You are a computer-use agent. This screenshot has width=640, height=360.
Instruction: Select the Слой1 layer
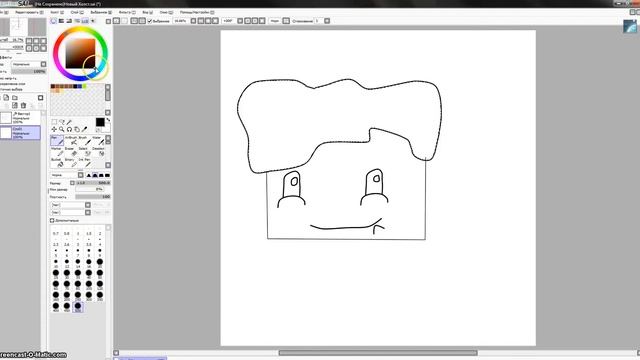(20, 133)
